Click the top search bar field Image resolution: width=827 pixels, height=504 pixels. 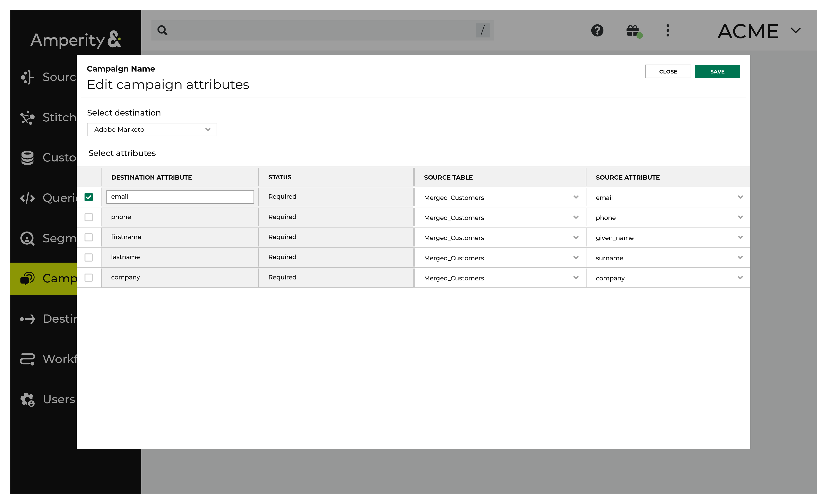pyautogui.click(x=323, y=30)
